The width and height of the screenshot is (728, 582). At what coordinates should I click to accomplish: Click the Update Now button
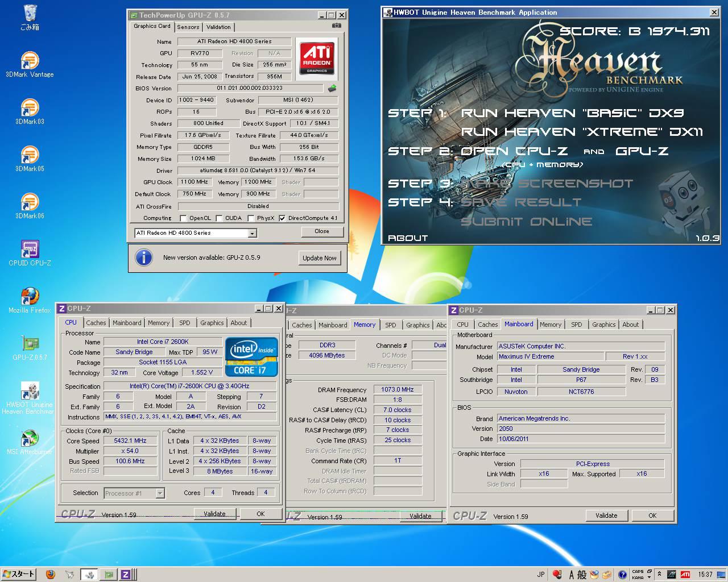[x=320, y=258]
